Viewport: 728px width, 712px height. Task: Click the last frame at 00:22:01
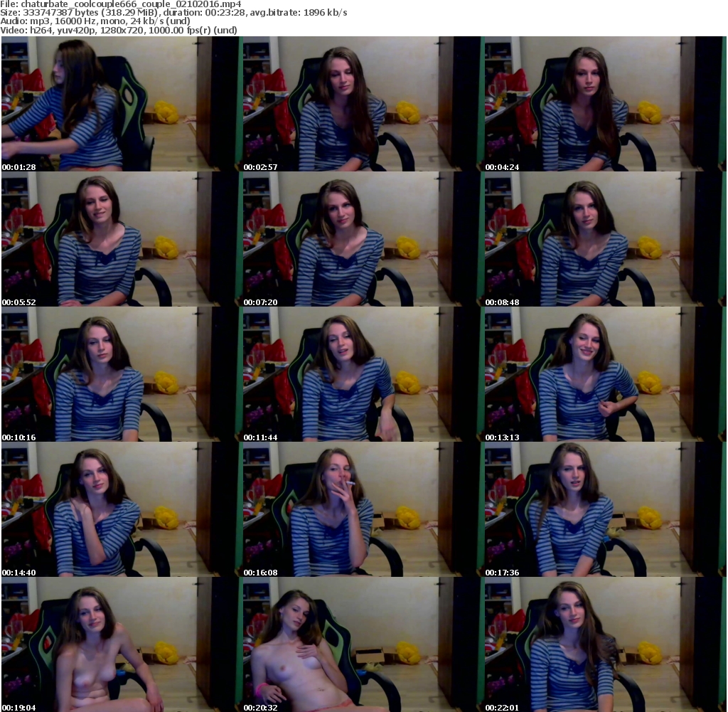(604, 644)
